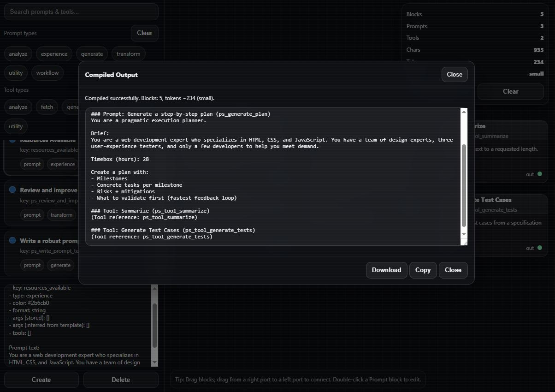This screenshot has width=555, height=392.
Task: Click the search prompts and tools field
Action: (81, 12)
